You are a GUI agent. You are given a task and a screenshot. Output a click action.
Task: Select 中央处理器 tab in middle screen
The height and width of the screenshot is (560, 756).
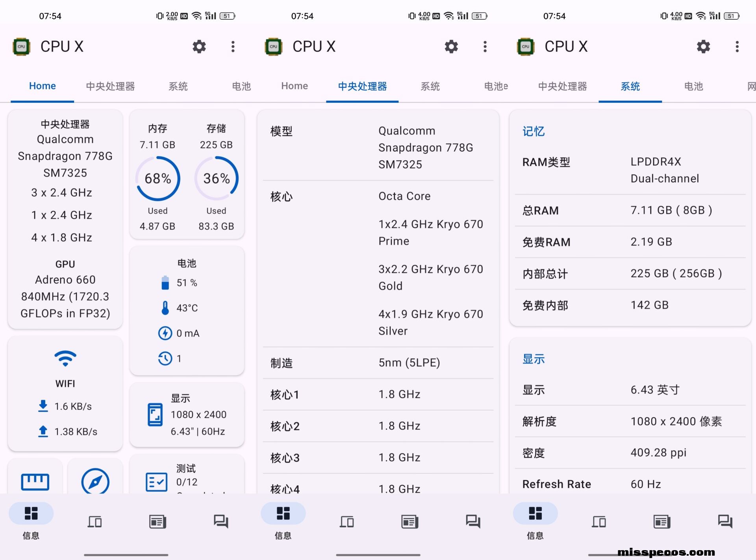point(362,86)
